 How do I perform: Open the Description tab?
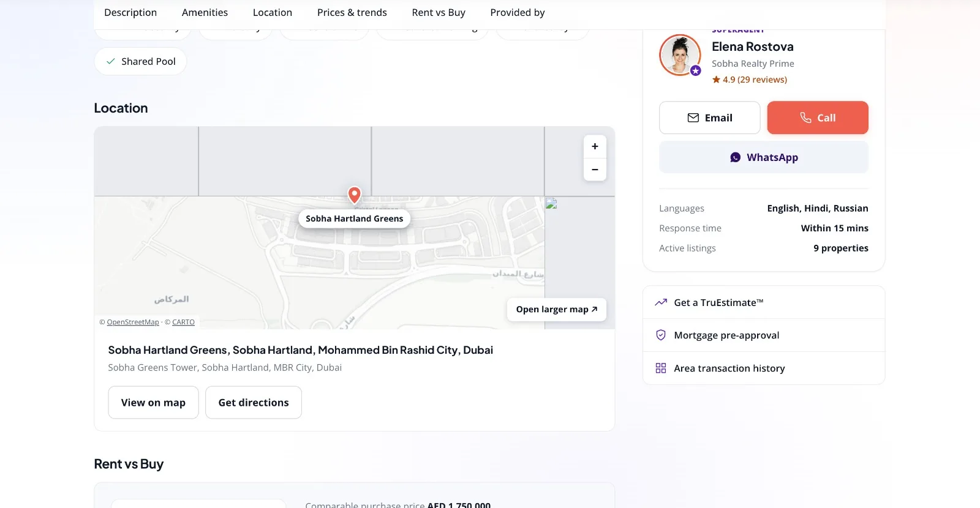[x=130, y=12]
